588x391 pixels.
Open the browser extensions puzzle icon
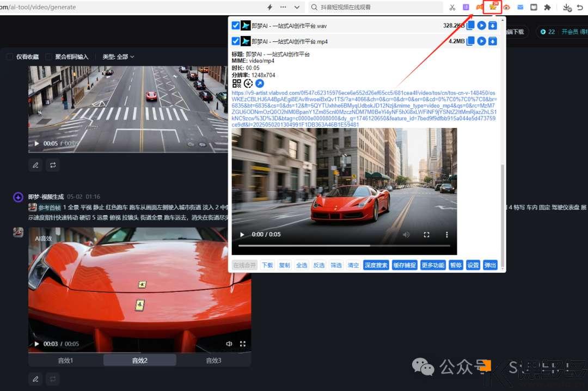(547, 8)
